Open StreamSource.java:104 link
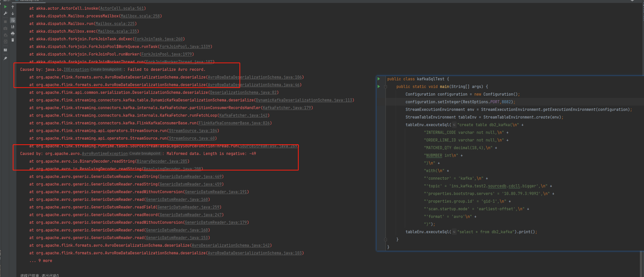 point(193,131)
